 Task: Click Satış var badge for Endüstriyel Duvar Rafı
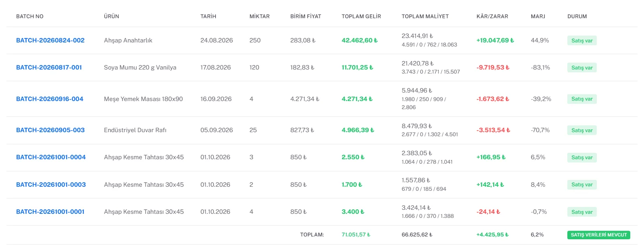tap(582, 131)
